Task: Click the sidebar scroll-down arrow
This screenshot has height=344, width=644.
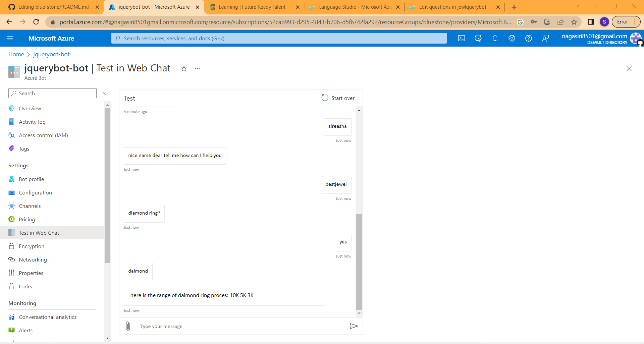Action: [x=107, y=338]
